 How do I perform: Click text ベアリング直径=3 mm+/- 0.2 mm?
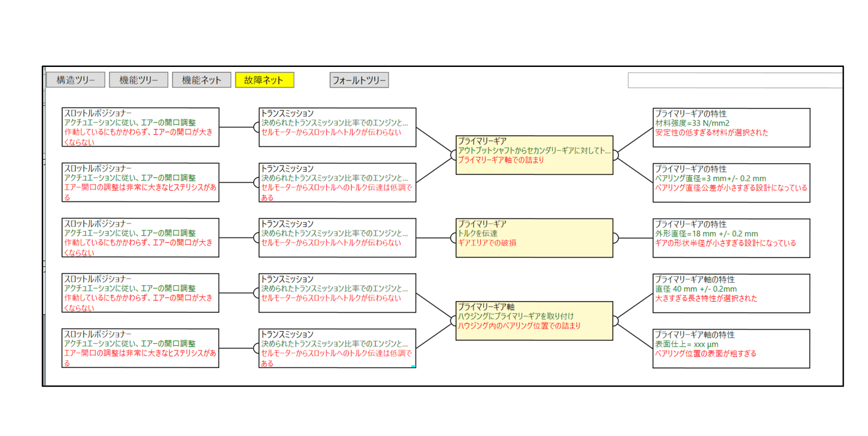coord(711,178)
